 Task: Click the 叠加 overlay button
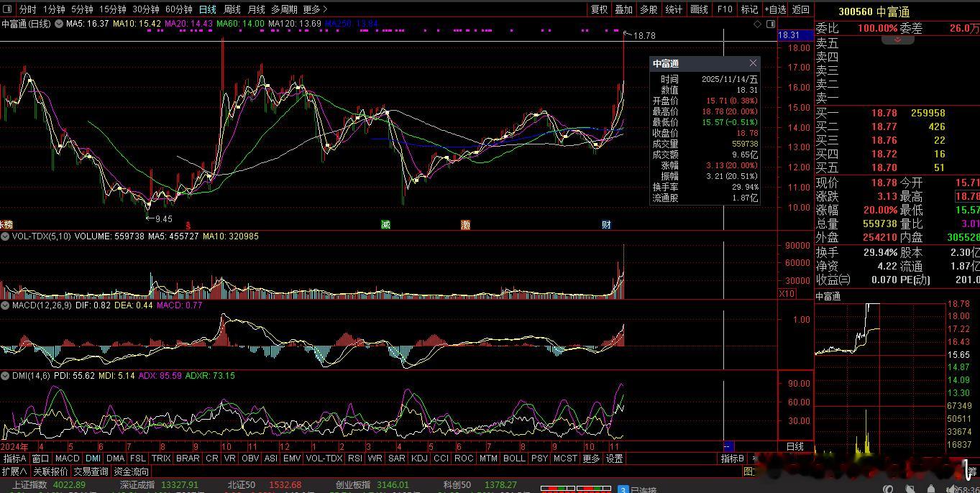pos(624,9)
